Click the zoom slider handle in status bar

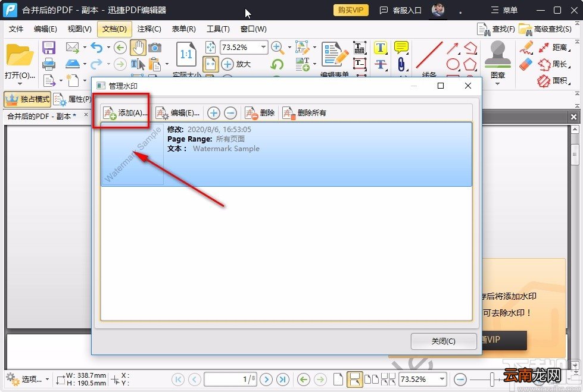point(492,380)
